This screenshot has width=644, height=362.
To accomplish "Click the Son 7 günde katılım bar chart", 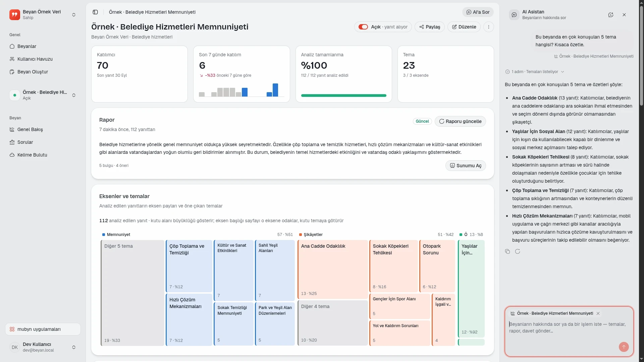I will (241, 90).
